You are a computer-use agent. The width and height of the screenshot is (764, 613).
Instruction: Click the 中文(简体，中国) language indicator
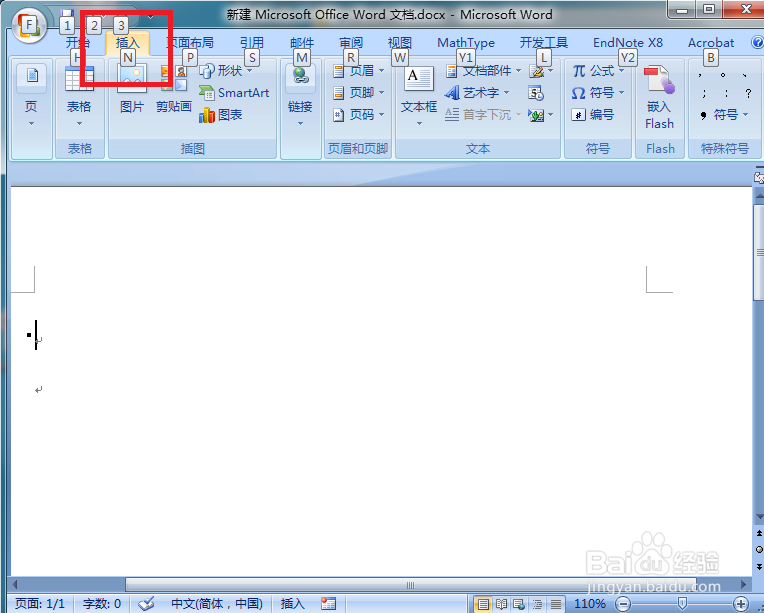click(217, 604)
